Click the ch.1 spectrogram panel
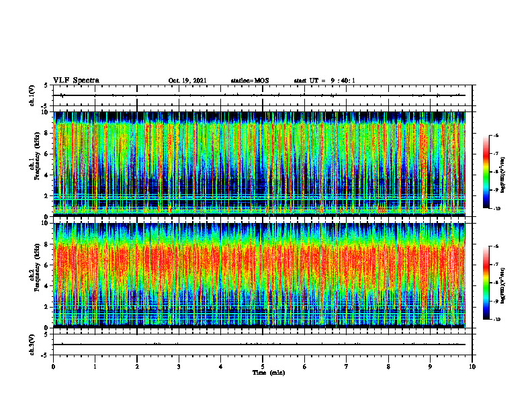532x411 pixels. click(x=259, y=164)
